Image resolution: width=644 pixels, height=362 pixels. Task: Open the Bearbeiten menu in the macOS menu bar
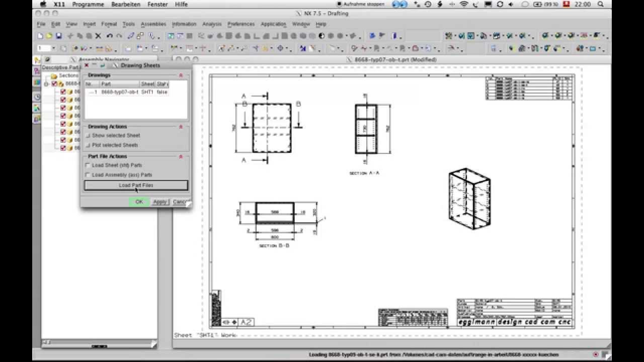[x=126, y=4]
